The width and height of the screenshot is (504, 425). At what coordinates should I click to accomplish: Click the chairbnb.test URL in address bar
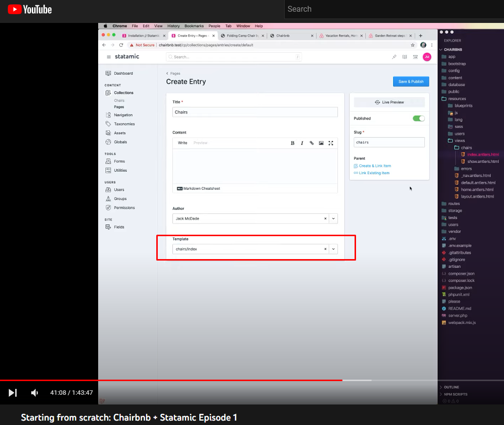206,45
